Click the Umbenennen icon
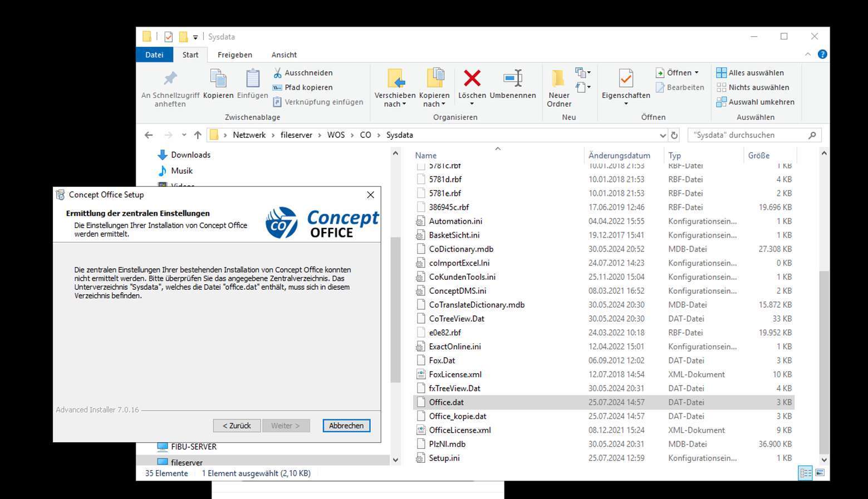Image resolution: width=868 pixels, height=499 pixels. click(x=513, y=78)
